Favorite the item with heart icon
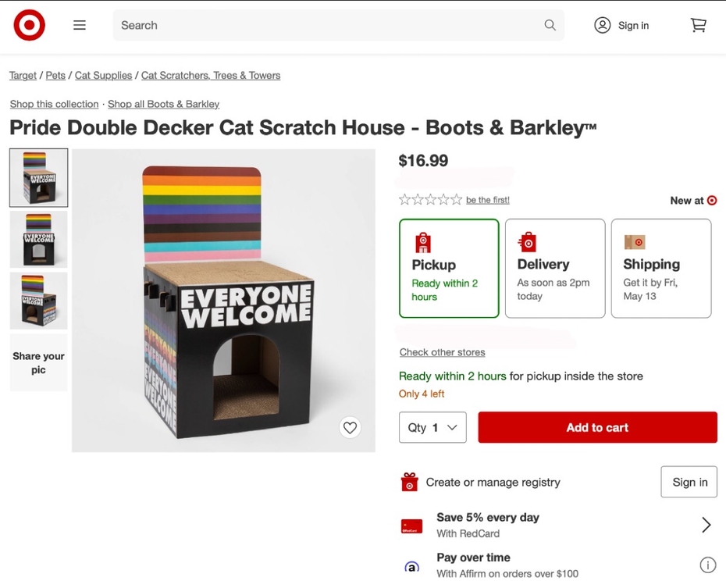 (x=350, y=427)
